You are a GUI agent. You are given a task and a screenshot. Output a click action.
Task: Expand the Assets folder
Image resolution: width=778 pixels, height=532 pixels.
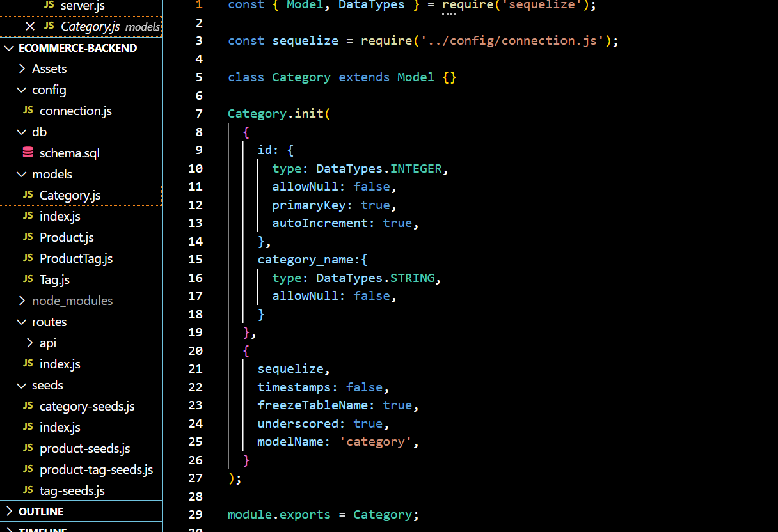22,68
